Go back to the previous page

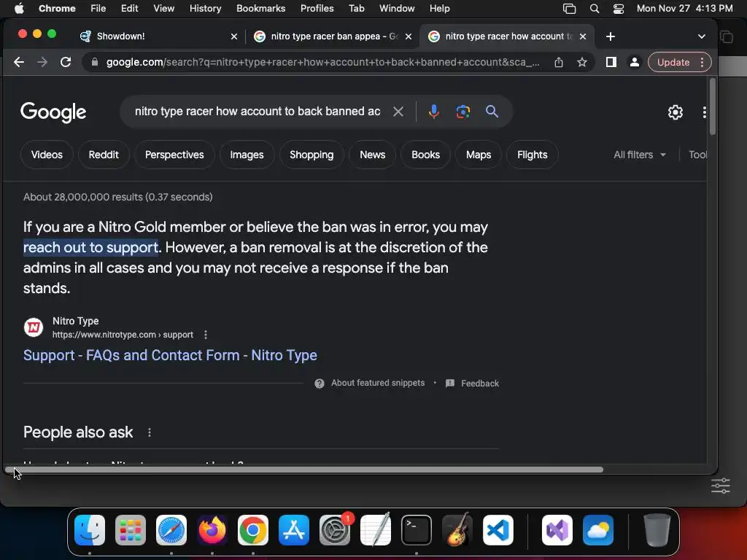18,62
